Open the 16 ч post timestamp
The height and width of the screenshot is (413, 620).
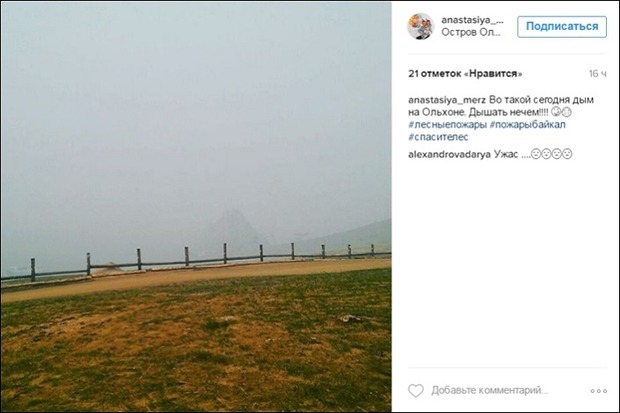tap(597, 74)
